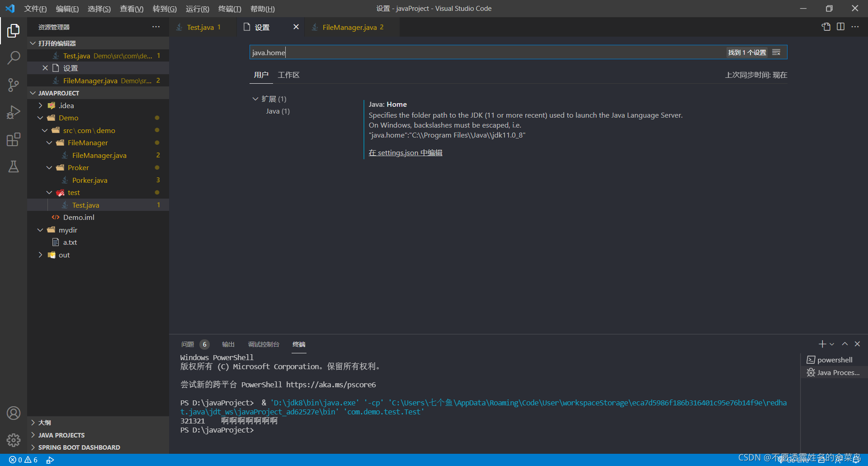Open the Testing view in the activity bar

[14, 166]
